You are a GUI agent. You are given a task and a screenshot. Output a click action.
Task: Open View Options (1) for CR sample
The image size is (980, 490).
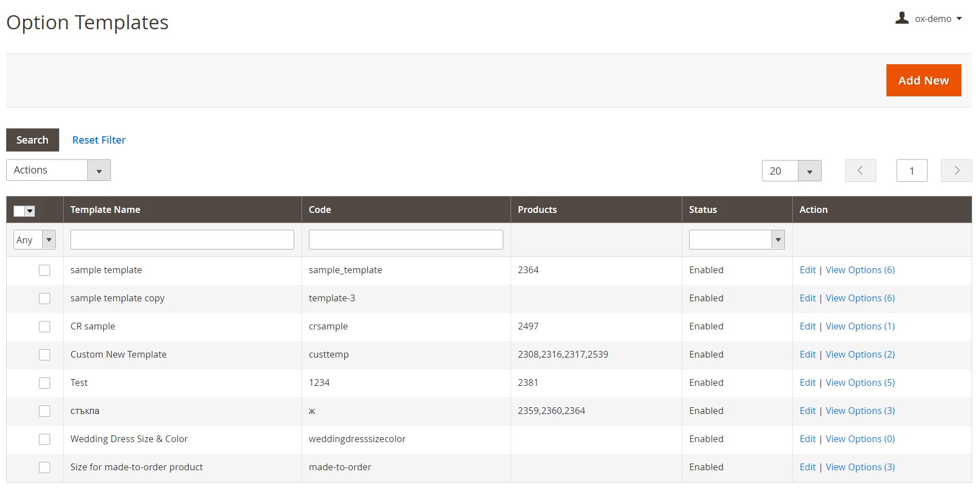[860, 326]
